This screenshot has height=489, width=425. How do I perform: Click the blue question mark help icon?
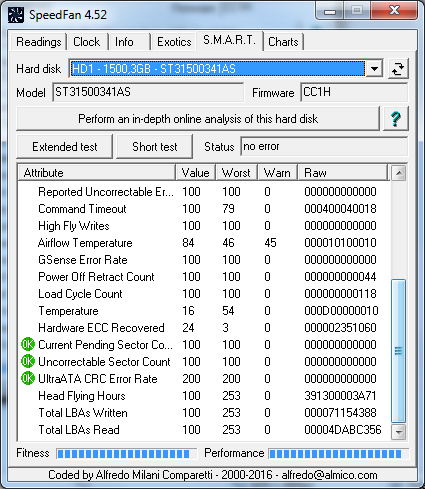[x=396, y=119]
